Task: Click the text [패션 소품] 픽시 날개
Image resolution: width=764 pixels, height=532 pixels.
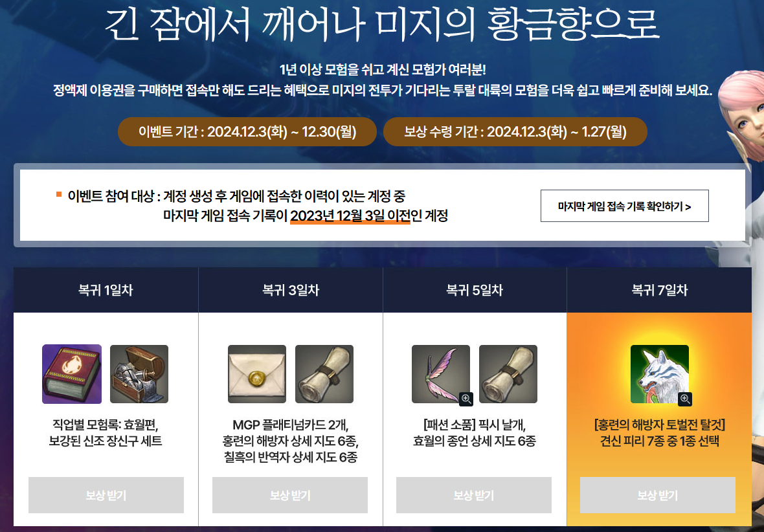Action: tap(474, 425)
